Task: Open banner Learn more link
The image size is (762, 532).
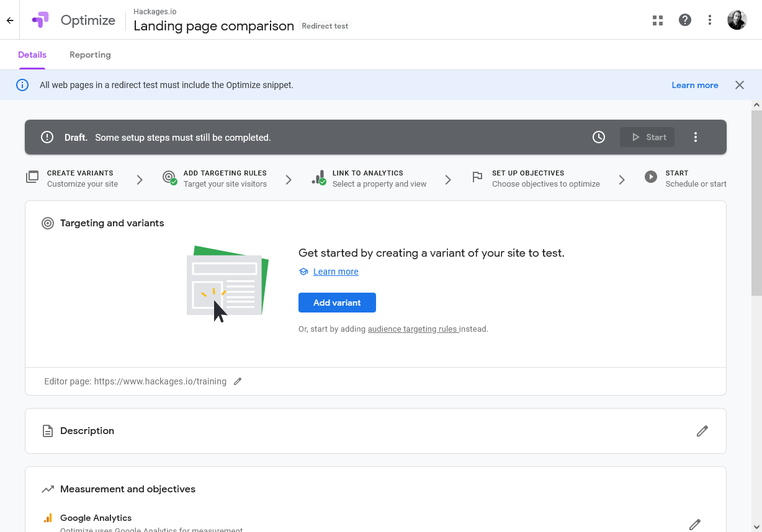Action: point(695,85)
